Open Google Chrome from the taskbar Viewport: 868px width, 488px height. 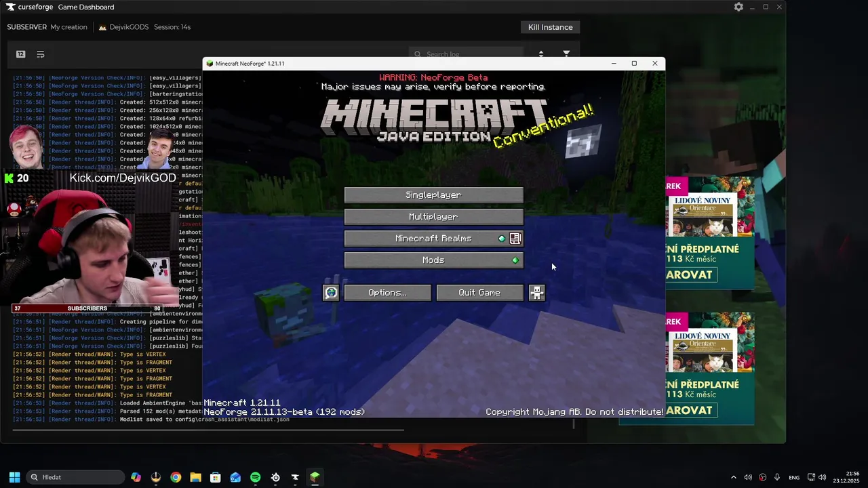[176, 477]
